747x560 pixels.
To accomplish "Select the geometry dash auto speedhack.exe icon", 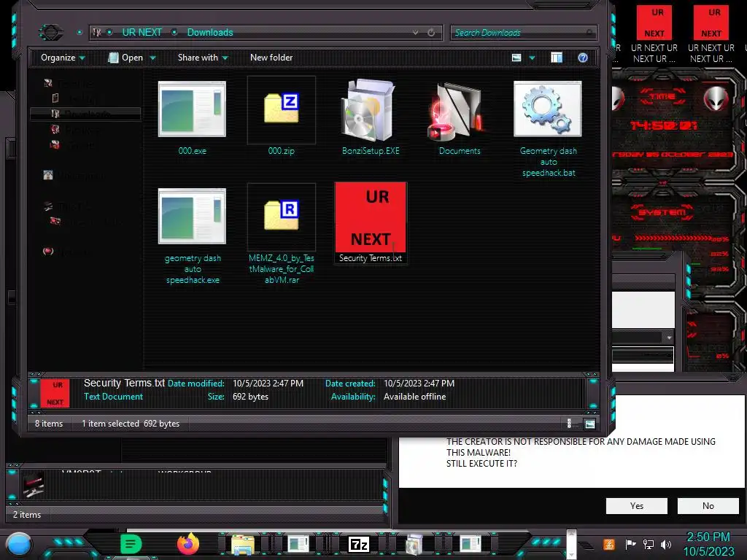I will 192,216.
